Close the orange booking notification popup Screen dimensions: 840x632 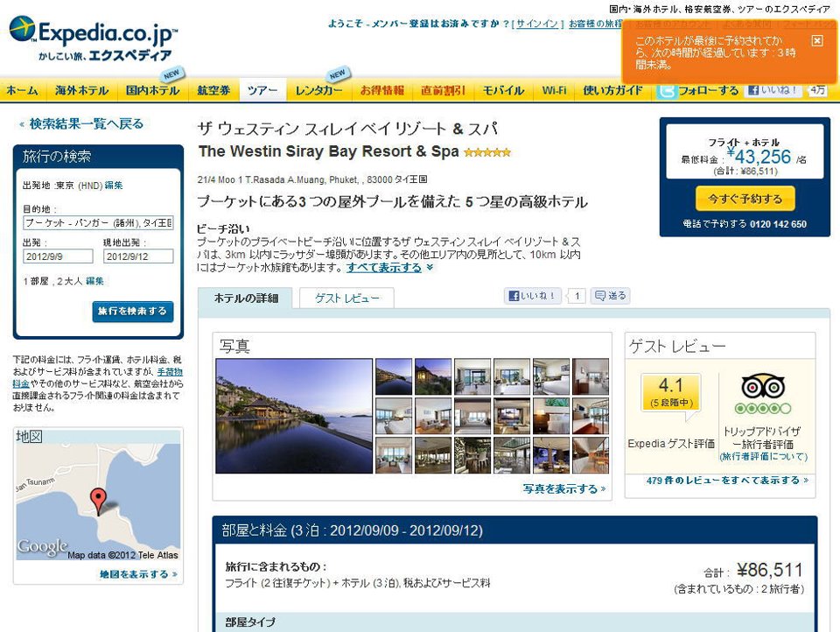[x=817, y=41]
